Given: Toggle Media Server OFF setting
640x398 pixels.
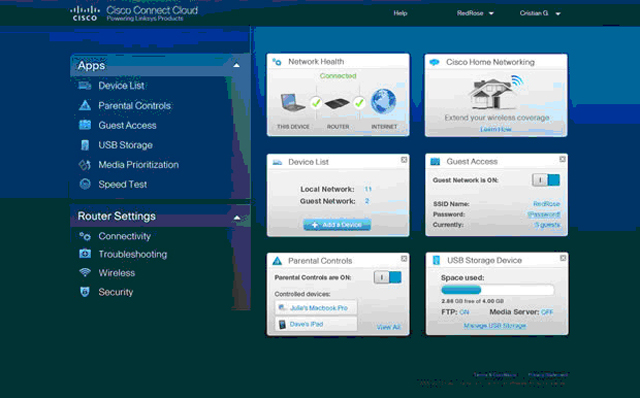Looking at the screenshot, I should pyautogui.click(x=547, y=312).
